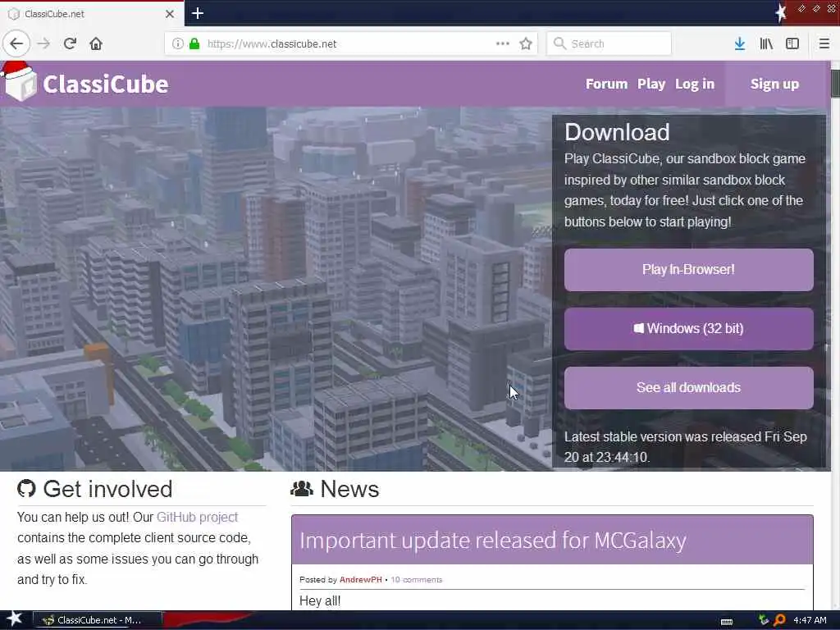Click Sign up in the header
Image resolution: width=840 pixels, height=630 pixels.
pyautogui.click(x=774, y=84)
